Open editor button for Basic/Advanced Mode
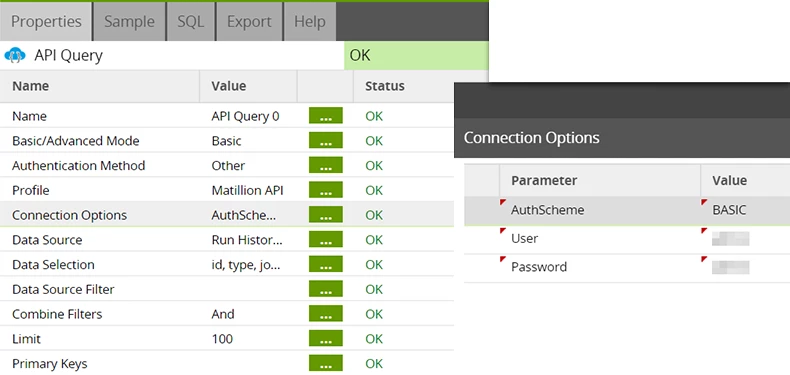Viewport: 790px width, 375px height. tap(325, 141)
